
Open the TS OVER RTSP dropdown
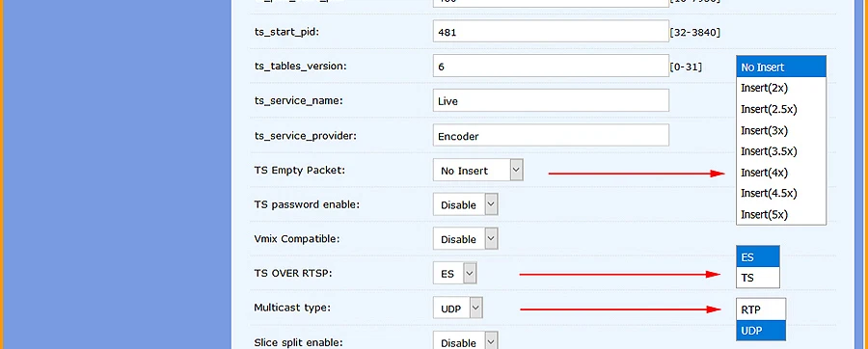coord(455,273)
